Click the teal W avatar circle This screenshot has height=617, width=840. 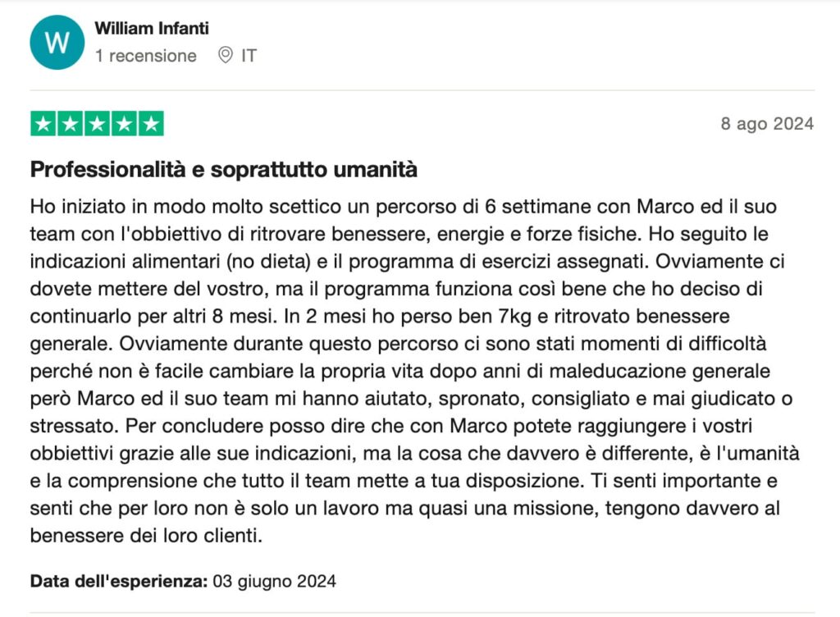(x=57, y=43)
